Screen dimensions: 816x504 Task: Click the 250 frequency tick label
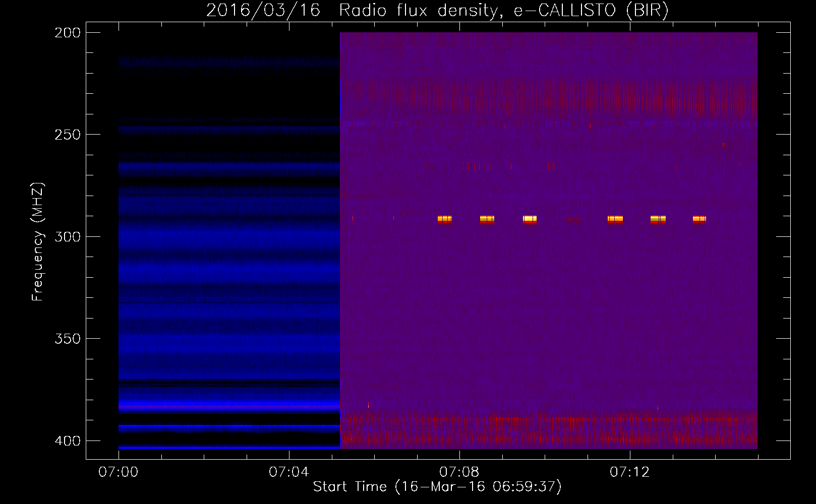pyautogui.click(x=68, y=135)
